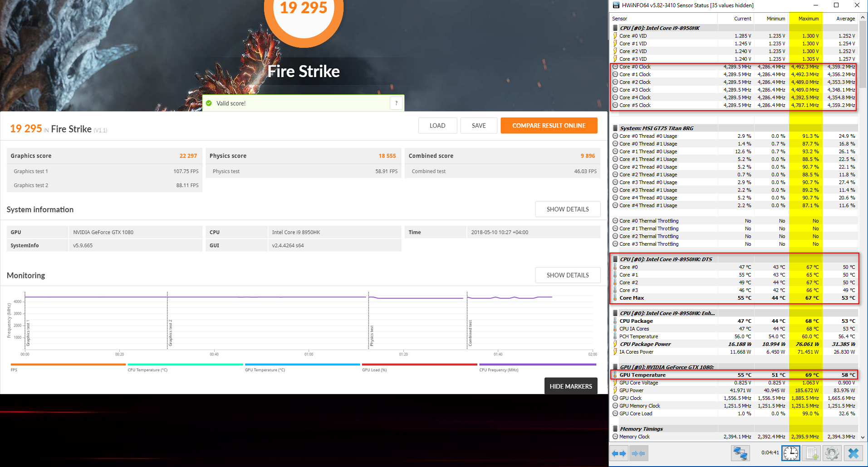The height and width of the screenshot is (467, 868).
Task: Click the HWiNFO scrollbar up arrow
Action: pyautogui.click(x=863, y=18)
